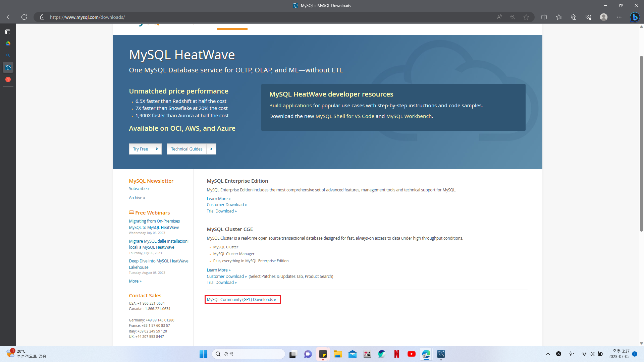View site information lock icon
The width and height of the screenshot is (644, 362).
42,17
